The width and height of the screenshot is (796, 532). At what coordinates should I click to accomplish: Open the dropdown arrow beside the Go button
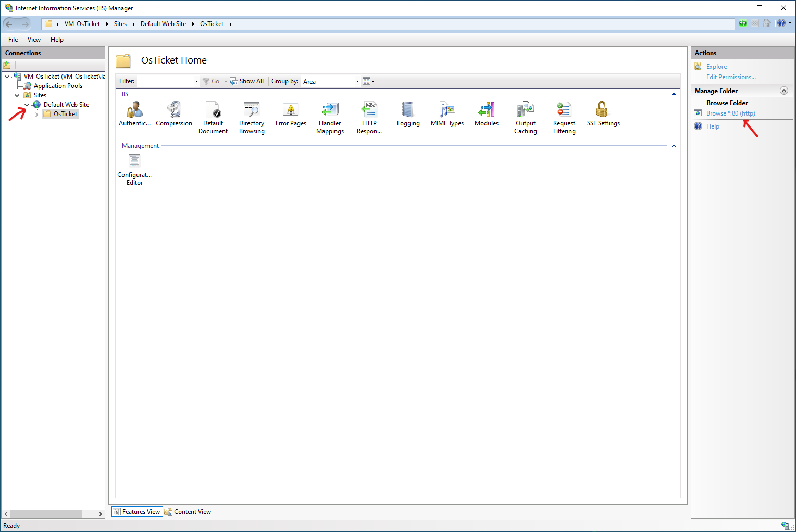pyautogui.click(x=226, y=82)
